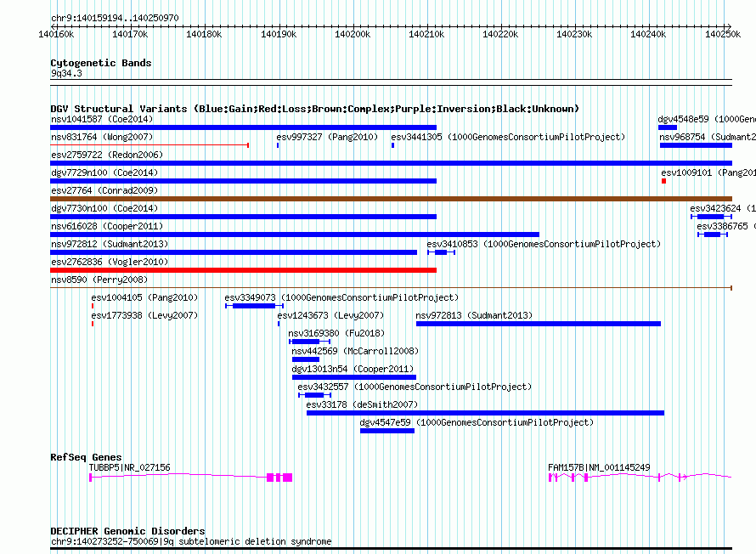The image size is (756, 554).
Task: Click the chr9:140159194..140250970 region label
Action: (x=115, y=18)
